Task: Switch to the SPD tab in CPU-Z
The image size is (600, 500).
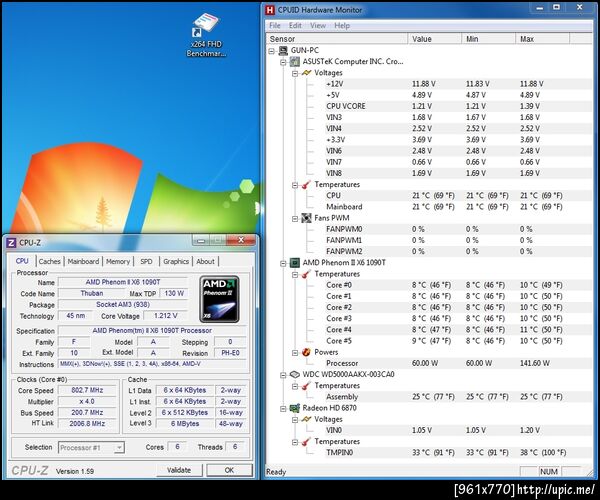Action: coord(146,262)
